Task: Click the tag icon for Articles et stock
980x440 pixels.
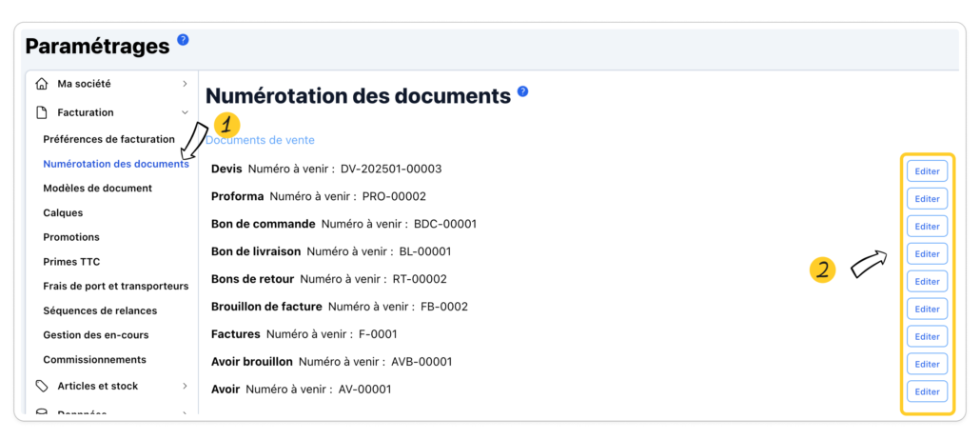Action: pos(41,386)
